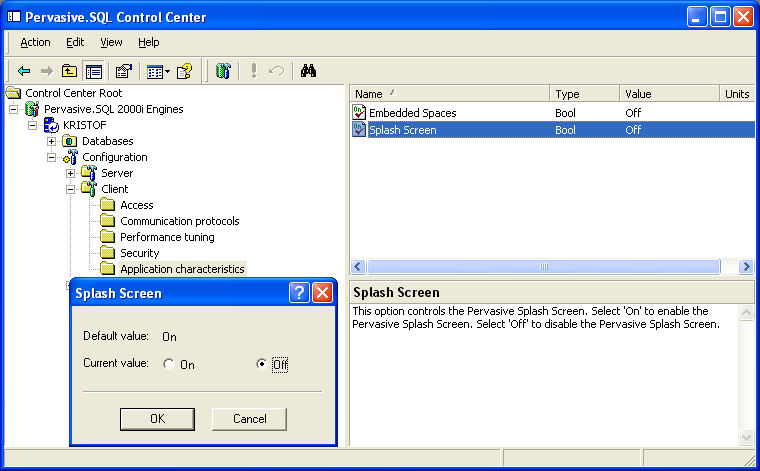Open the Help menu
The height and width of the screenshot is (471, 760).
148,43
